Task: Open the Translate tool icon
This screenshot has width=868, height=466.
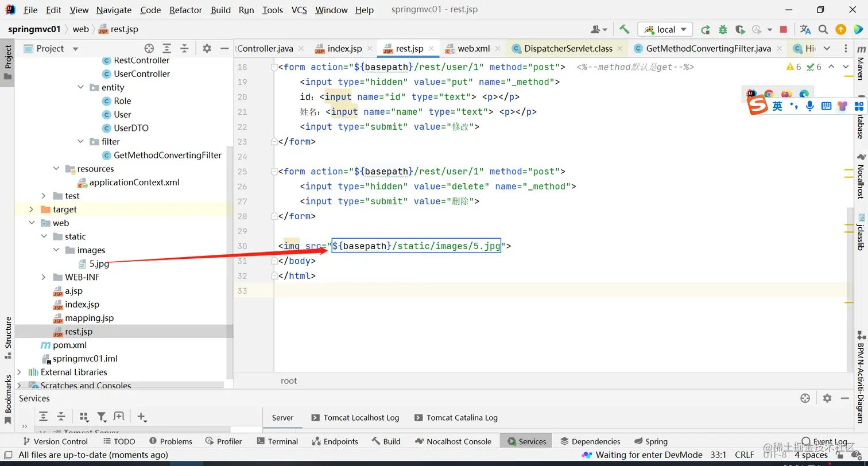Action: (x=805, y=29)
